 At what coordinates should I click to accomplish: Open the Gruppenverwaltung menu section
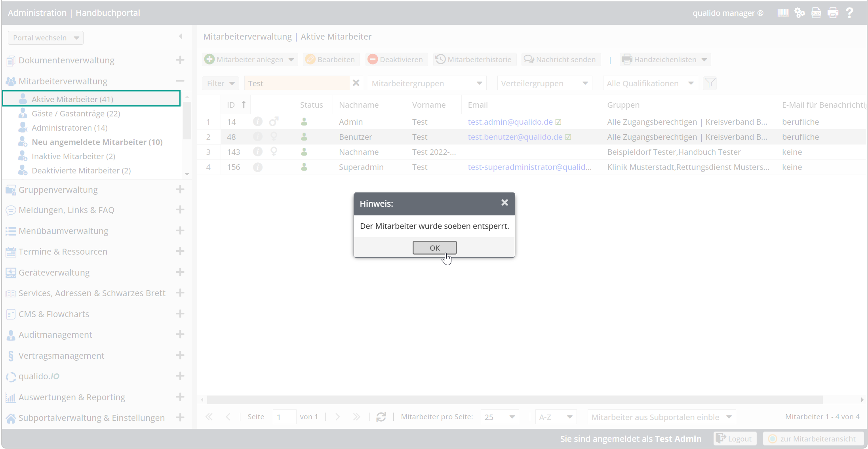pos(58,190)
